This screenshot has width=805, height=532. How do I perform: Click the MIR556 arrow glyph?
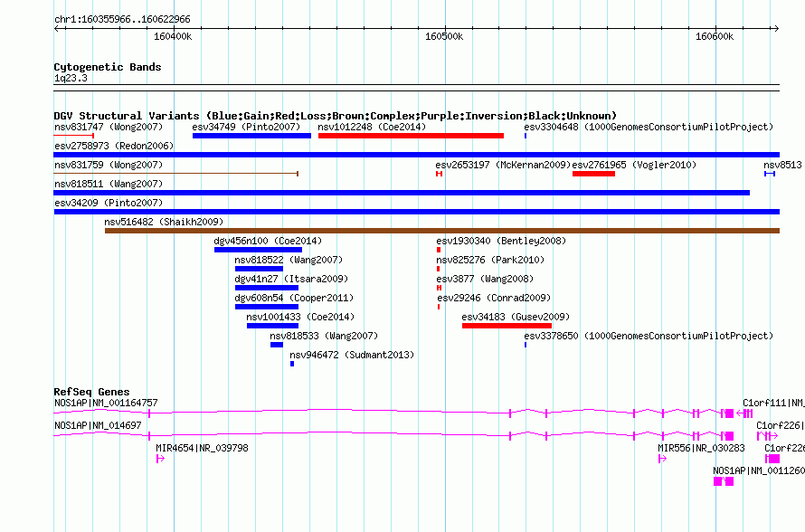[662, 459]
